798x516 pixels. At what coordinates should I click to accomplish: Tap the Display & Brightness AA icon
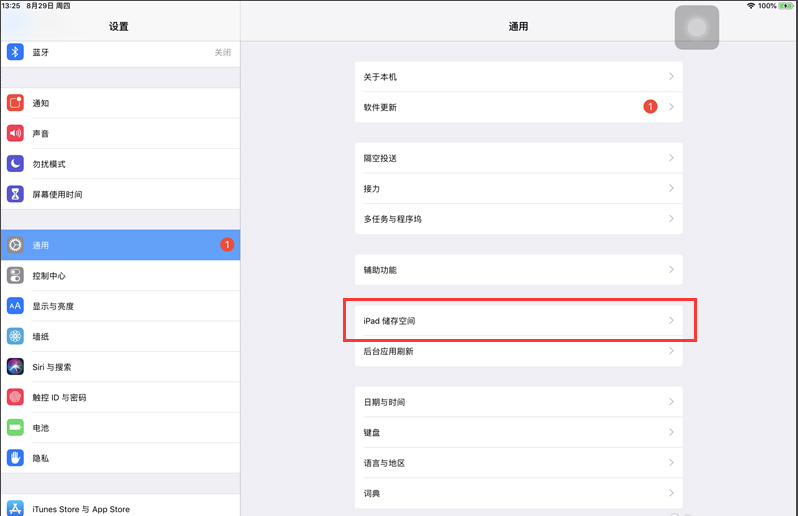[15, 306]
